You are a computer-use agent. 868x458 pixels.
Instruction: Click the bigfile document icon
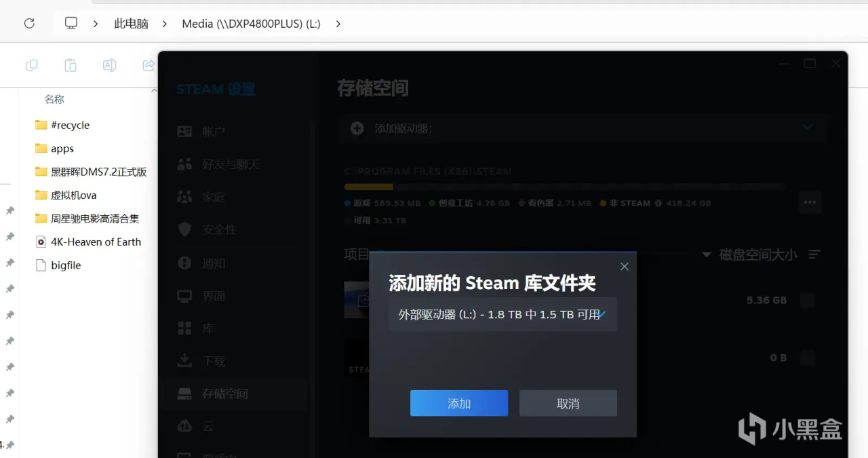coord(41,265)
